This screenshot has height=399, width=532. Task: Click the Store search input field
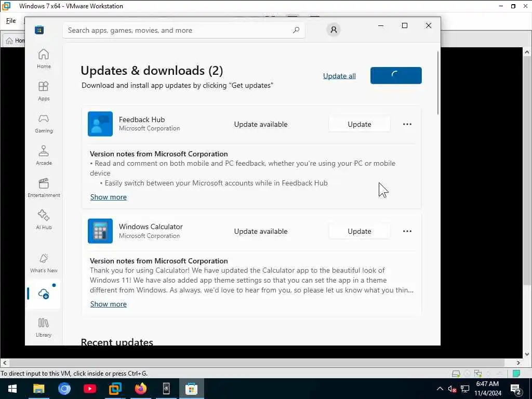[183, 30]
